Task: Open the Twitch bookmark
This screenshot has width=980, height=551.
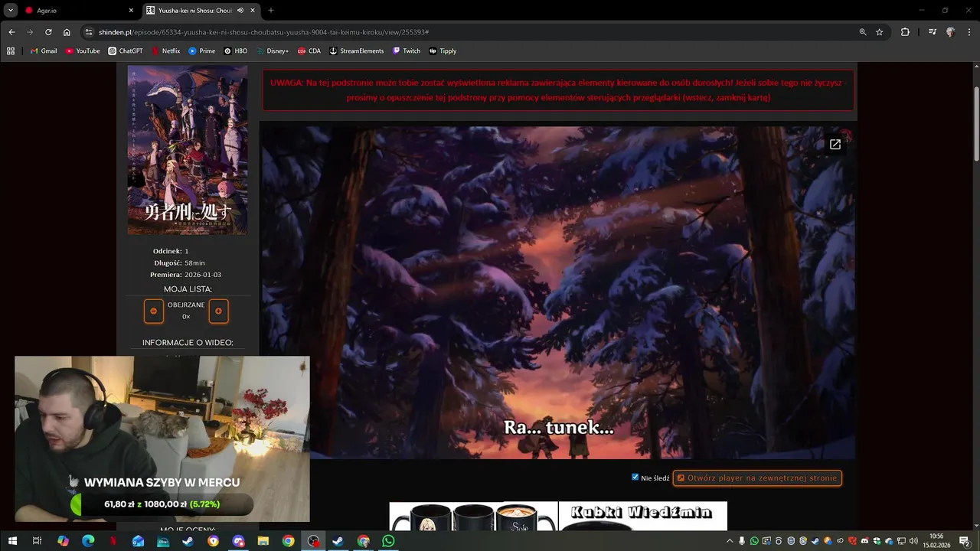Action: point(406,51)
